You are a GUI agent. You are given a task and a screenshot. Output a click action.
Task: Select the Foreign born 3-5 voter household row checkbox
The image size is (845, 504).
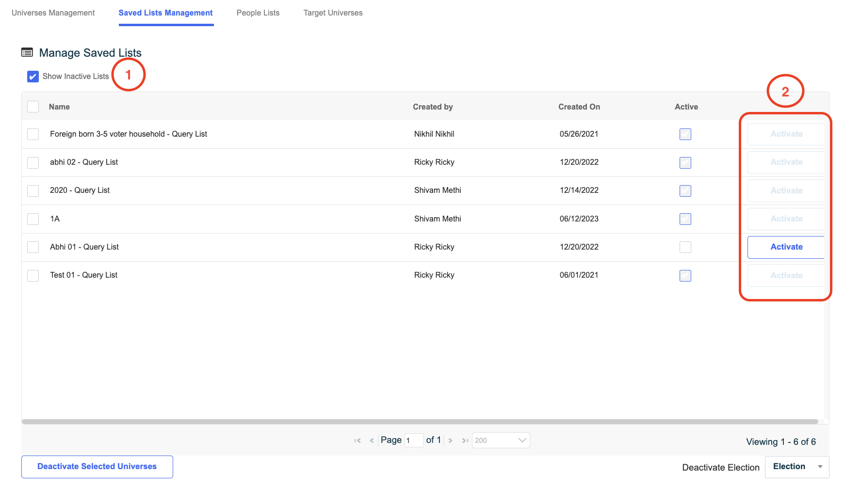point(33,134)
